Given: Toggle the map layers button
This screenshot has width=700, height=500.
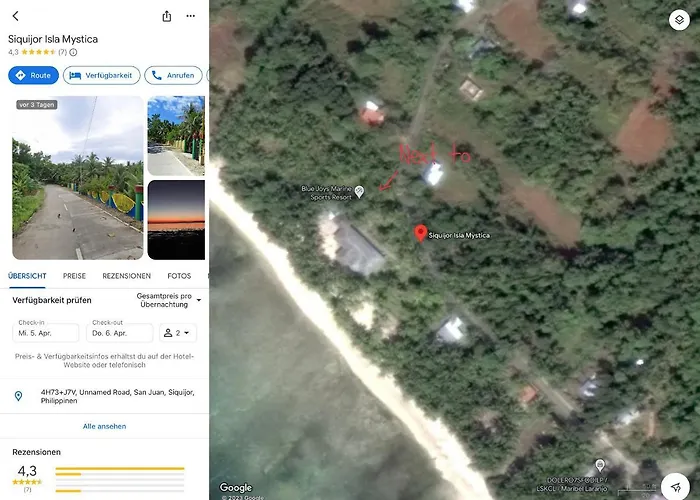Looking at the screenshot, I should click(679, 20).
